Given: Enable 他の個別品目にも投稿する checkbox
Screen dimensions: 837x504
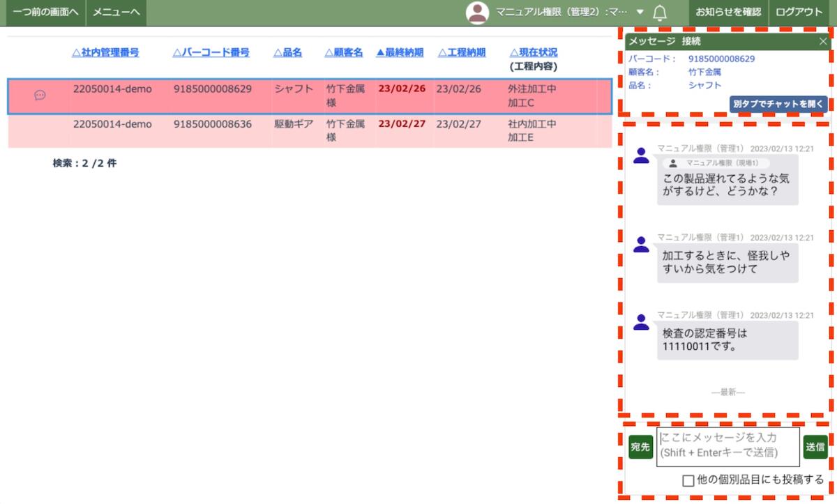Looking at the screenshot, I should tap(688, 480).
